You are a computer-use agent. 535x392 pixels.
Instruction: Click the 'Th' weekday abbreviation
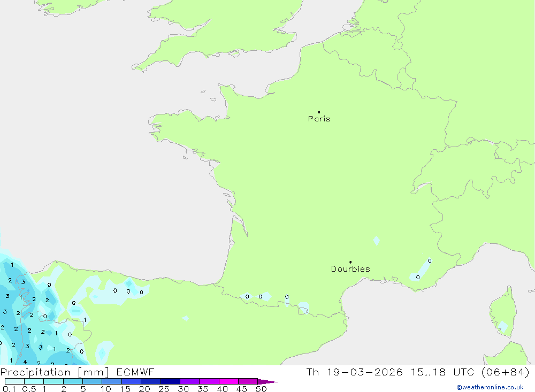coord(312,372)
